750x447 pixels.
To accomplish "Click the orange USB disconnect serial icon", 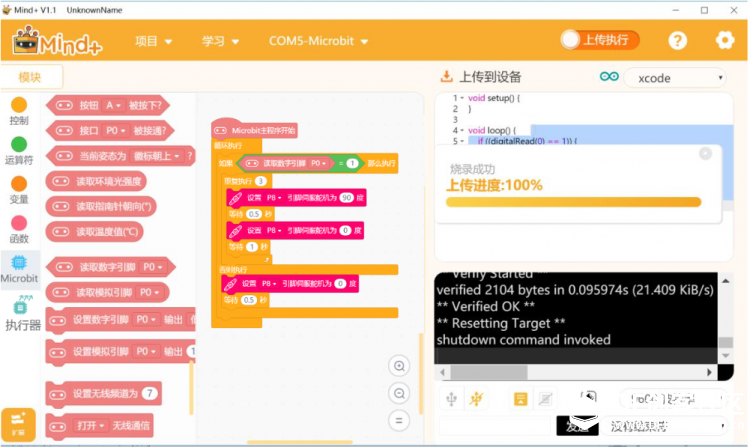I will [x=476, y=398].
